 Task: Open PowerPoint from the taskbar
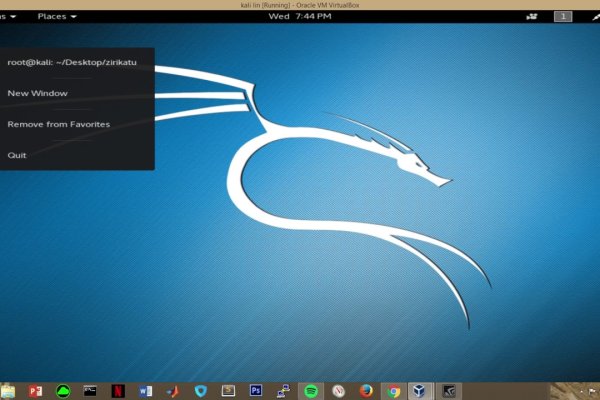36,390
